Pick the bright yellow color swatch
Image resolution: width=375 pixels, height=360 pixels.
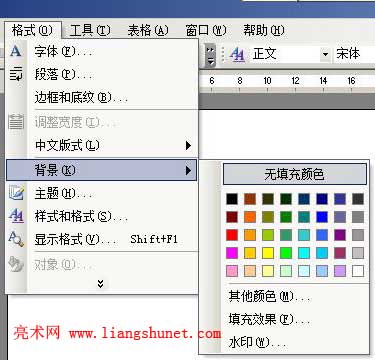[x=268, y=253]
